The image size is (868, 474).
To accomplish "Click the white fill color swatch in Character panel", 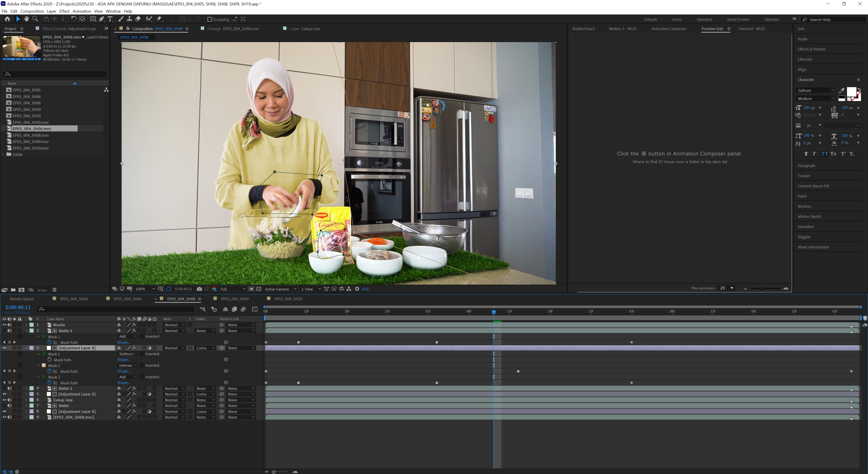I will click(x=851, y=92).
